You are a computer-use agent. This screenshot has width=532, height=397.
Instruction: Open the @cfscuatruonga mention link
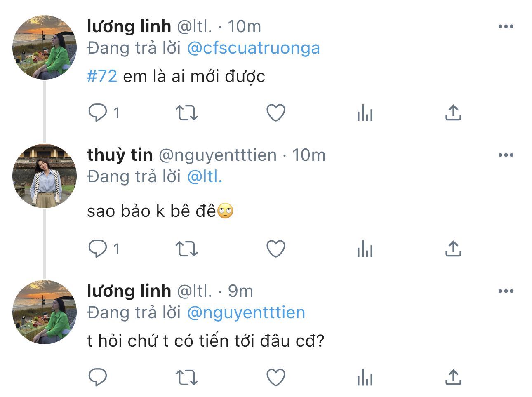pos(253,48)
